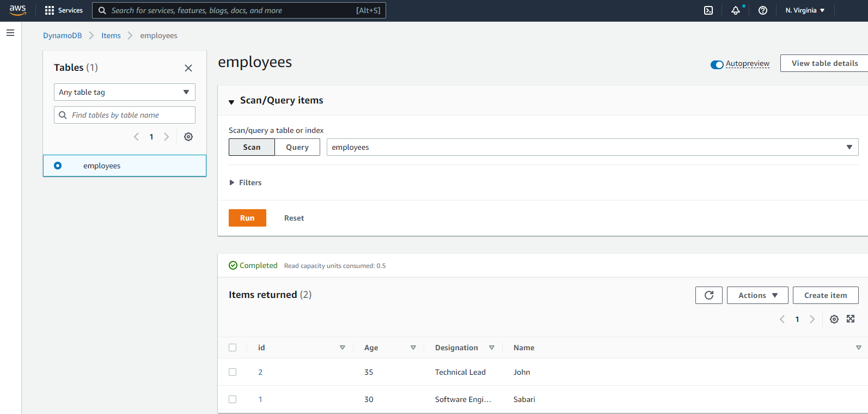The width and height of the screenshot is (868, 414).
Task: Sort items by id column arrow
Action: [343, 348]
